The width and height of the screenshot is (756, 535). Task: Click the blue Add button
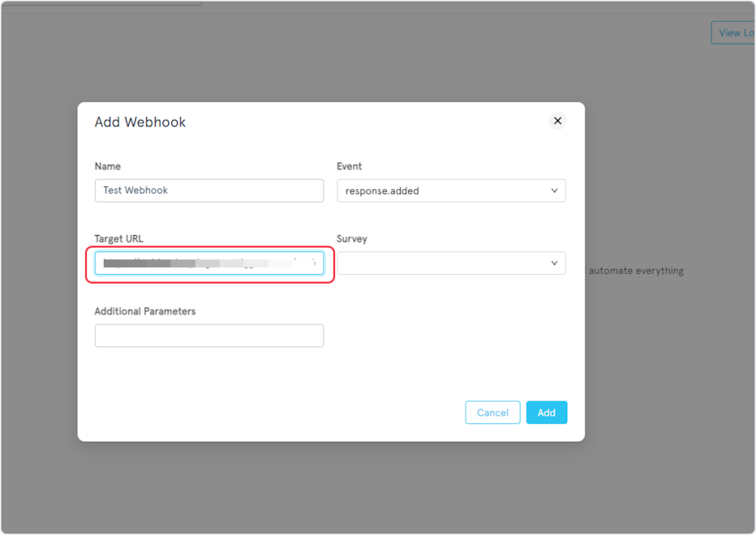pos(546,412)
